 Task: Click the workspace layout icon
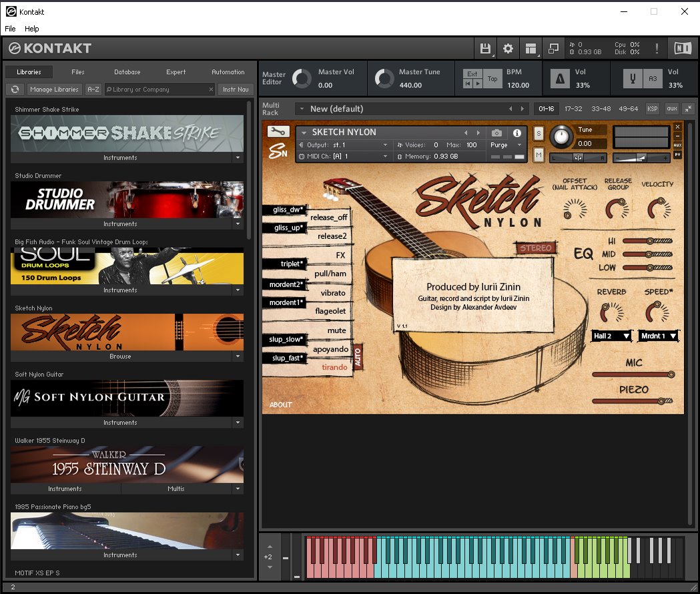[531, 48]
